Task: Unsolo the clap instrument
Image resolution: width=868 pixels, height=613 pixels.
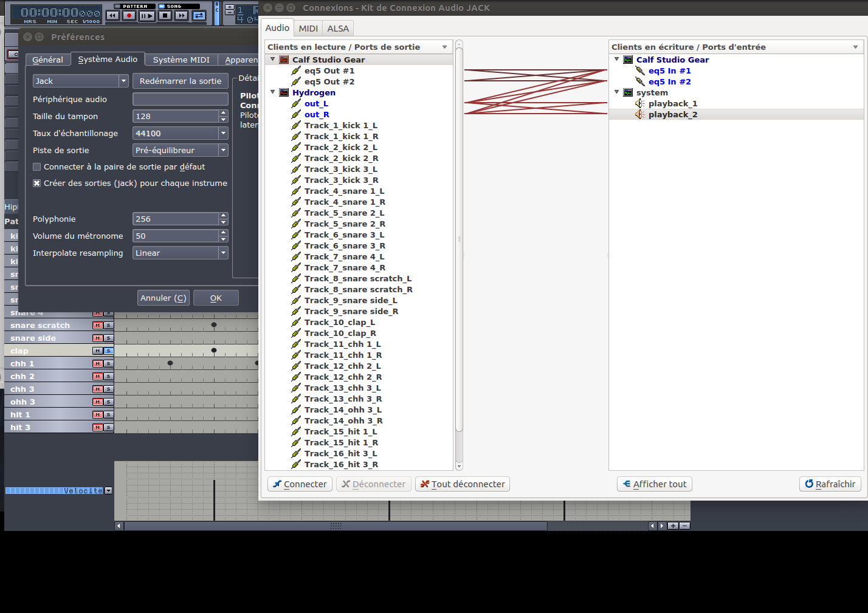Action: [x=108, y=351]
